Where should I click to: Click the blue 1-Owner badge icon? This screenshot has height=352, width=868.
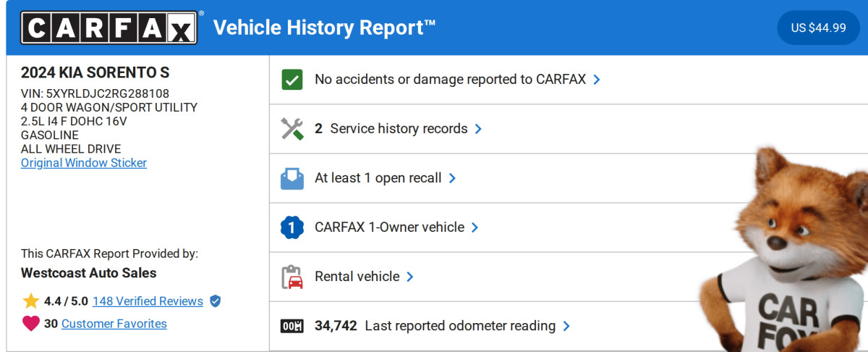(x=292, y=227)
